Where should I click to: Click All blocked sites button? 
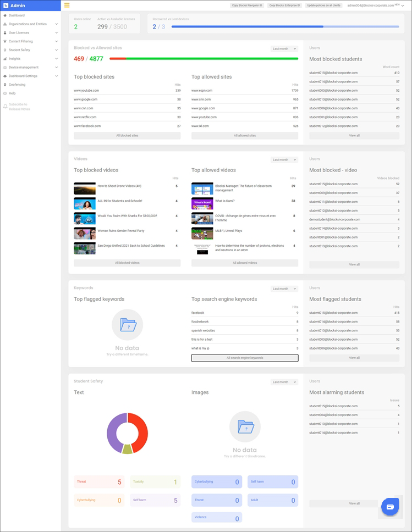coord(127,135)
